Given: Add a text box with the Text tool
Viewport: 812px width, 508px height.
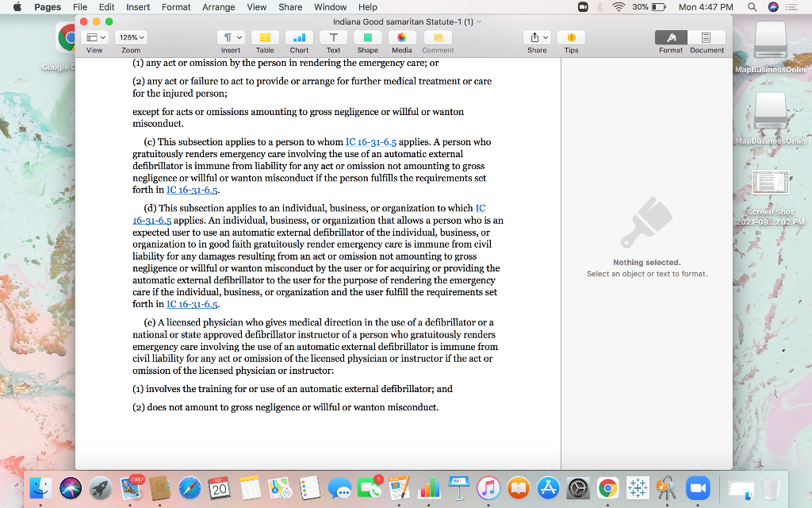Looking at the screenshot, I should (334, 37).
